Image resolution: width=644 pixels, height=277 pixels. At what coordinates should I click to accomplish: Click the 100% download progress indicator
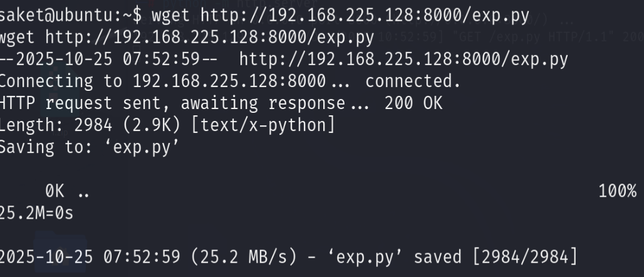618,192
